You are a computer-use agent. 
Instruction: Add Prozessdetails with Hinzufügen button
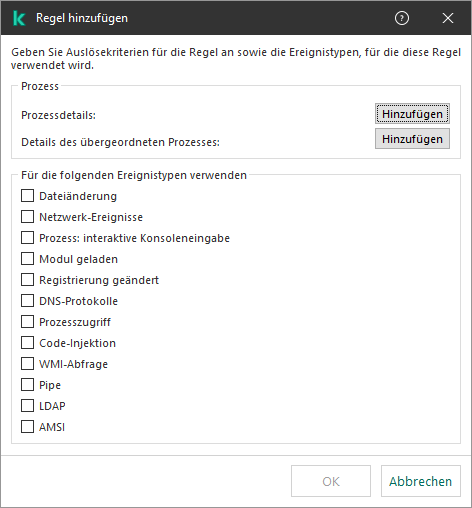tap(412, 114)
